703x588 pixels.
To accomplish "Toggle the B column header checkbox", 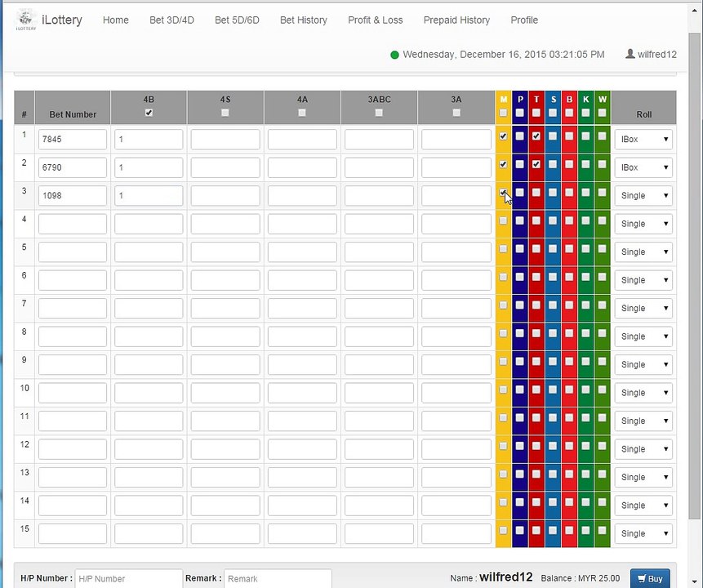I will tap(569, 113).
